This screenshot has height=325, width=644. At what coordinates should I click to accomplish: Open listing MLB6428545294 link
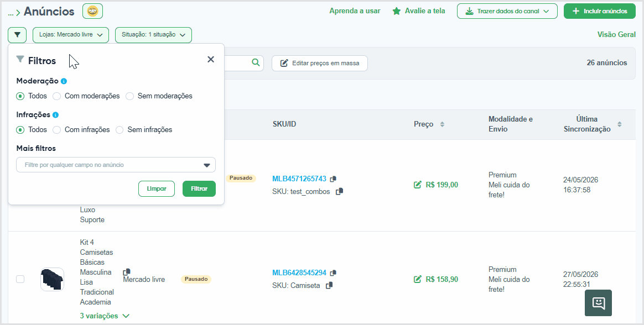(x=299, y=273)
